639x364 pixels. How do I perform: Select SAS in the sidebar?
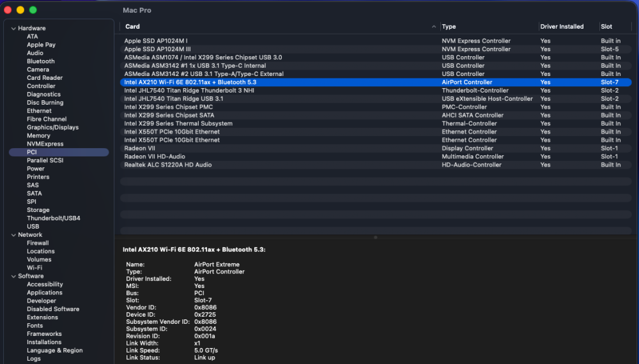point(33,185)
